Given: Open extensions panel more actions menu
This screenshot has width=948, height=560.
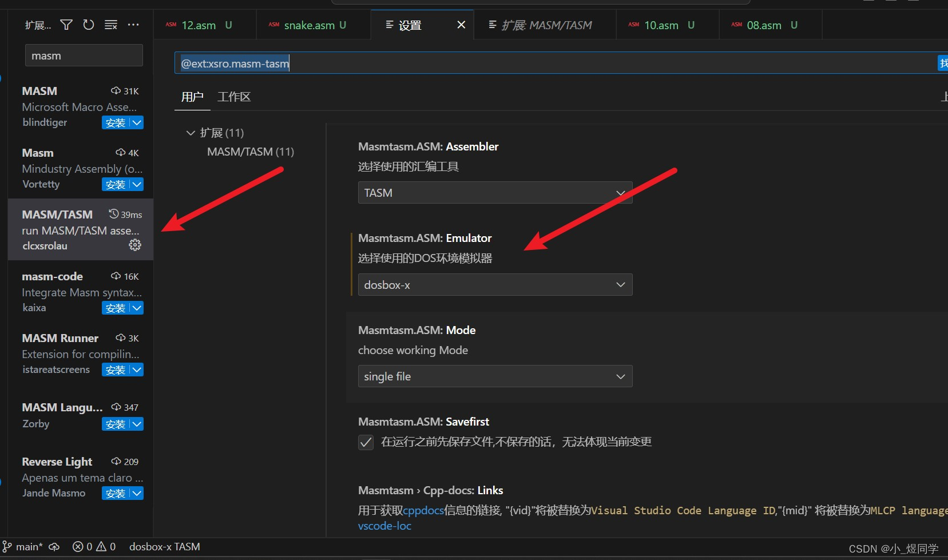Looking at the screenshot, I should (133, 25).
